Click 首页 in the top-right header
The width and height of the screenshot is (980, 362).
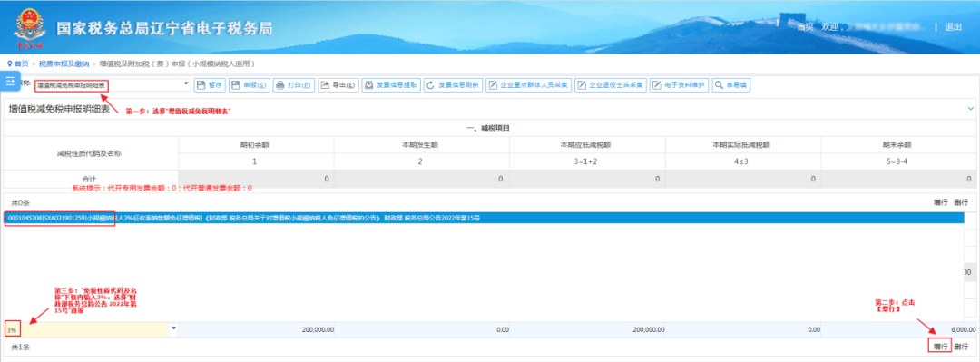(806, 27)
